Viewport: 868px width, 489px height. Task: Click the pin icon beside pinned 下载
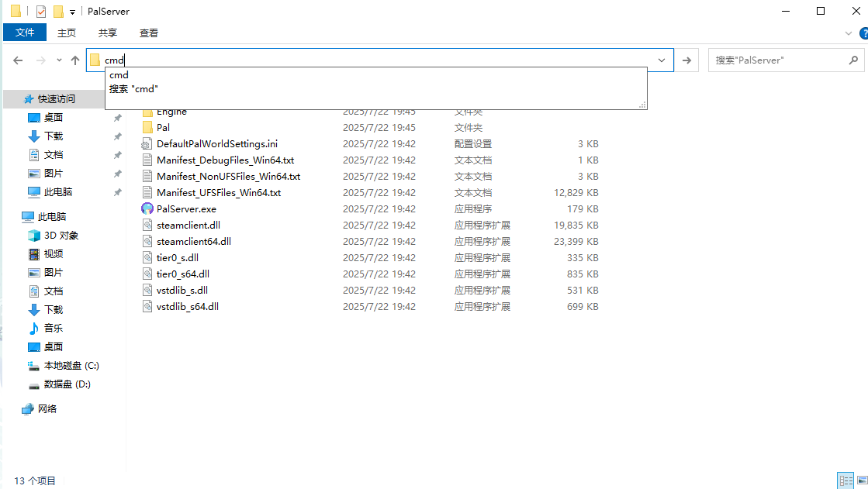click(x=117, y=136)
